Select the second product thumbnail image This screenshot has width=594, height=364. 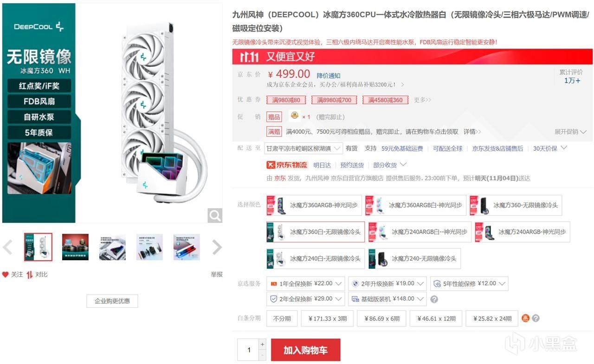click(x=75, y=247)
